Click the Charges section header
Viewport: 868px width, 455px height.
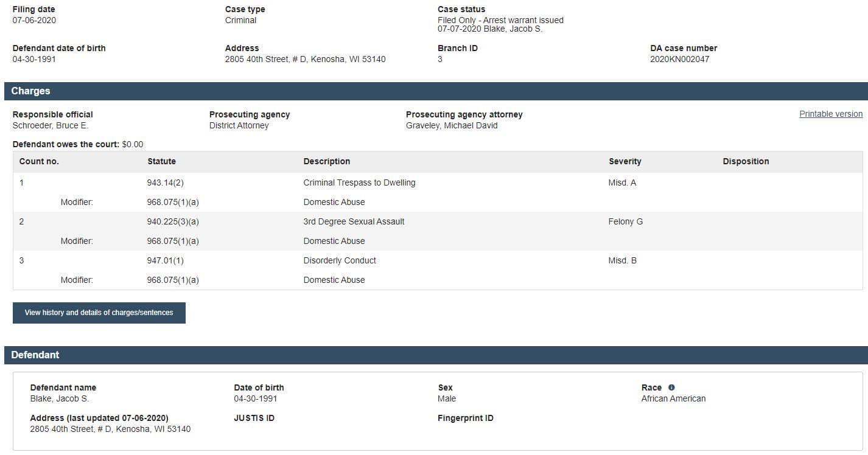436,91
